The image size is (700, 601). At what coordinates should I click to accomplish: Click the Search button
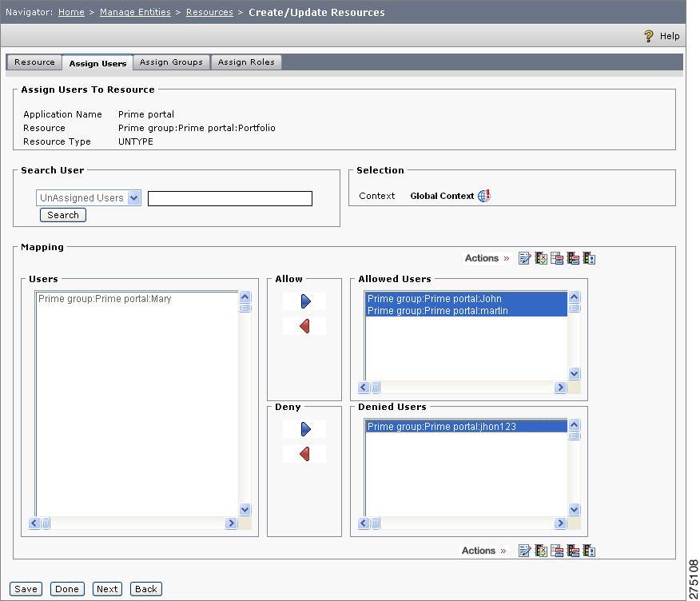(63, 215)
